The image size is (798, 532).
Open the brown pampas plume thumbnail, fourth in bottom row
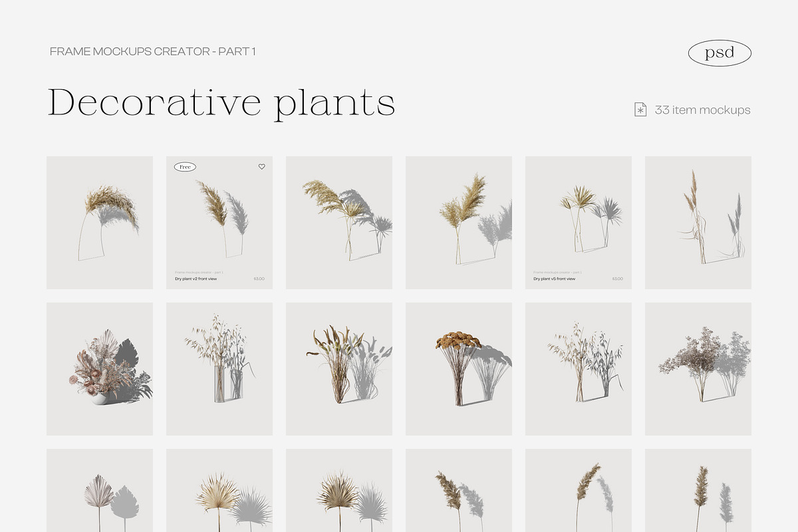pyautogui.click(x=459, y=491)
